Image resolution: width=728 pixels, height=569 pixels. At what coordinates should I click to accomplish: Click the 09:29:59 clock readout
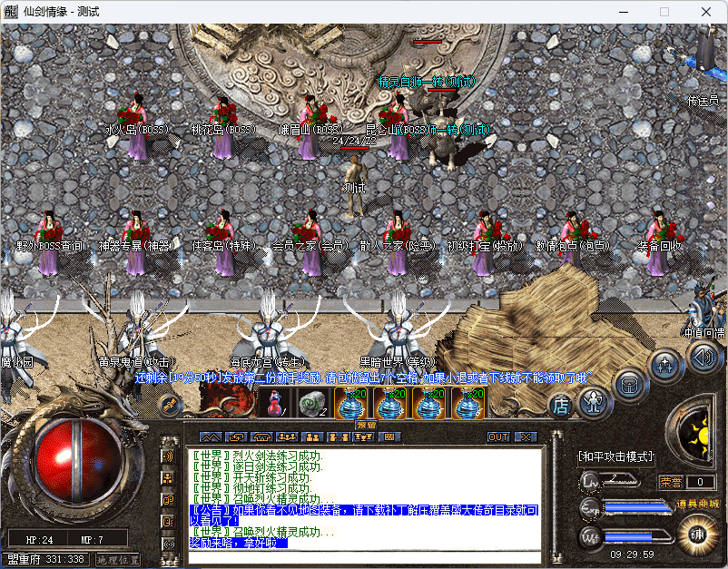coord(632,554)
